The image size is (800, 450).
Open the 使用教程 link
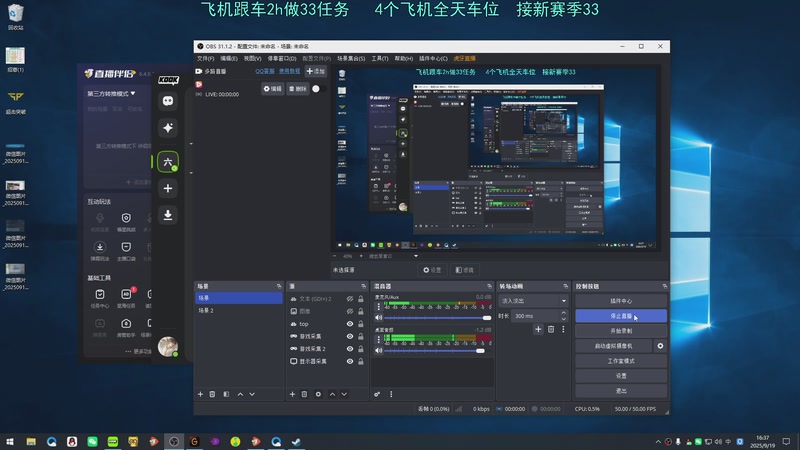pos(289,71)
